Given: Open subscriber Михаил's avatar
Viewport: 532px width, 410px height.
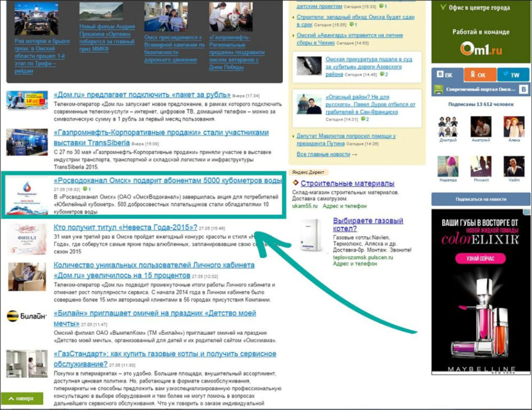Looking at the screenshot, I should tap(481, 166).
